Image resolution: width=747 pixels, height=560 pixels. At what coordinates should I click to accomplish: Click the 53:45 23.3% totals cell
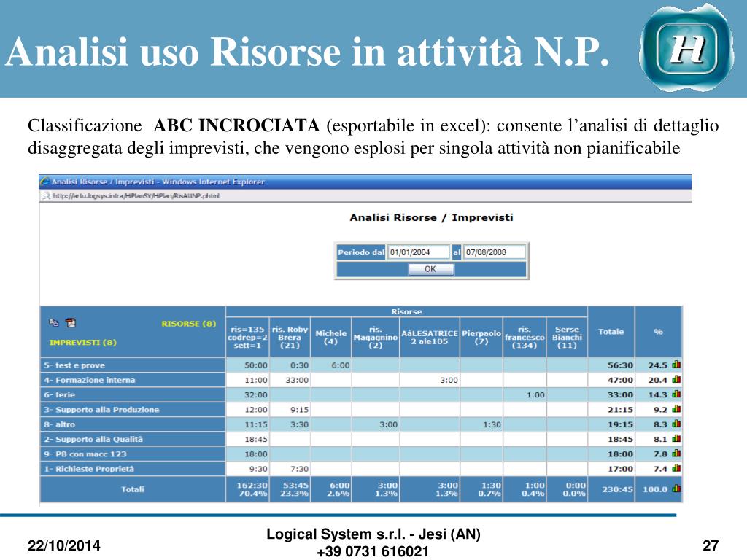tap(290, 489)
